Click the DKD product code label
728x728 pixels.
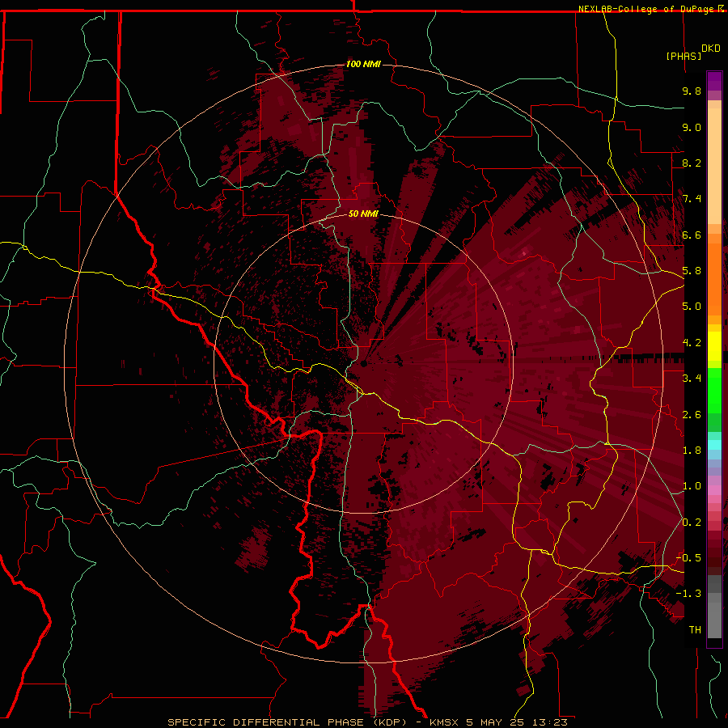[x=711, y=49]
